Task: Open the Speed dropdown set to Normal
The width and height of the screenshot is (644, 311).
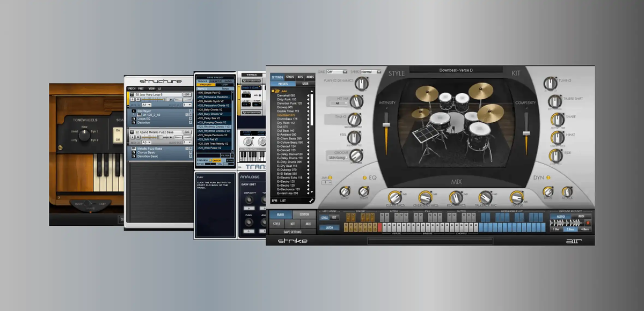Action: coord(371,71)
